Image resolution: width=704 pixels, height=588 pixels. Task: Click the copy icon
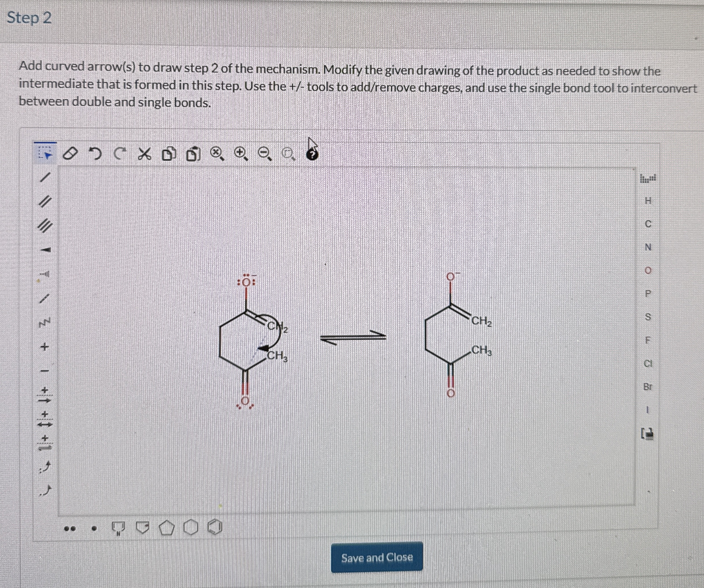point(169,154)
